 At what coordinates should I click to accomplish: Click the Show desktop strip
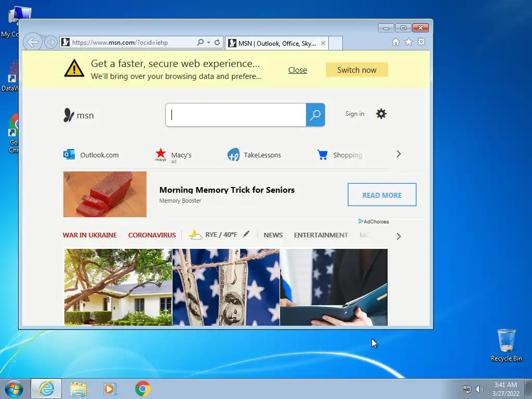pyautogui.click(x=528, y=389)
